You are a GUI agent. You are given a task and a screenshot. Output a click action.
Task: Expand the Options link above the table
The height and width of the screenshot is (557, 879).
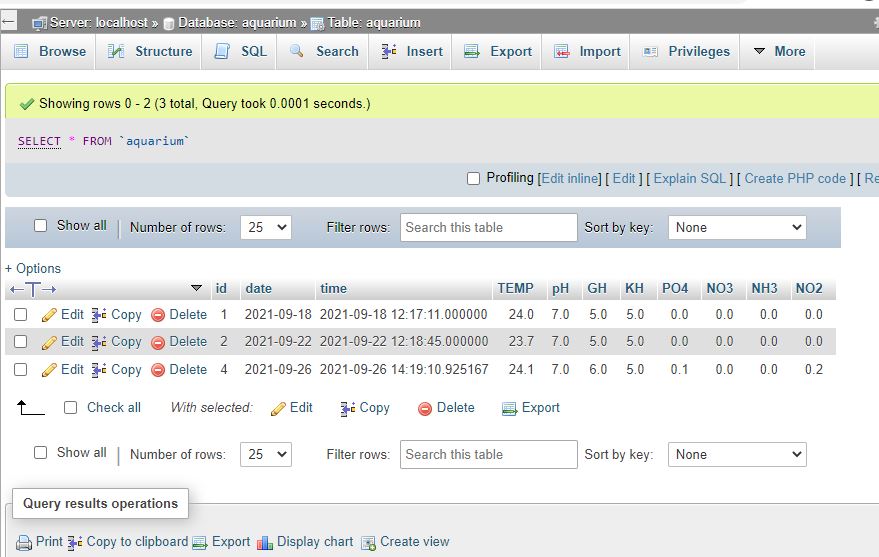(x=33, y=268)
